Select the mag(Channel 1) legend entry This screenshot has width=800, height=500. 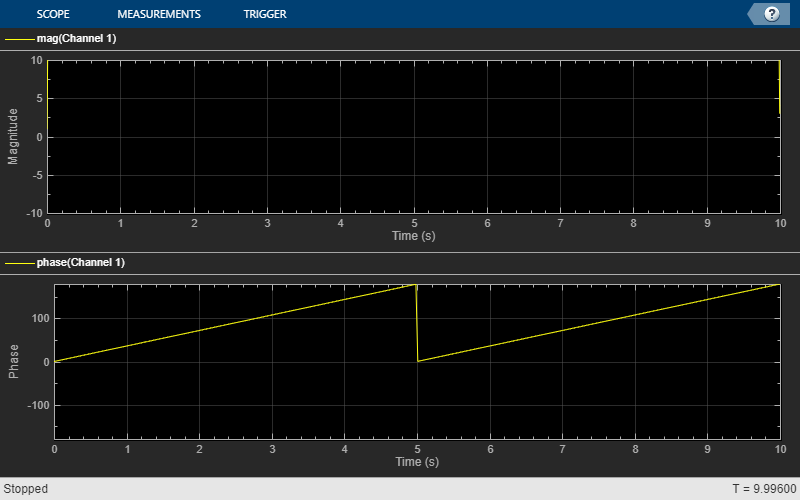click(77, 38)
